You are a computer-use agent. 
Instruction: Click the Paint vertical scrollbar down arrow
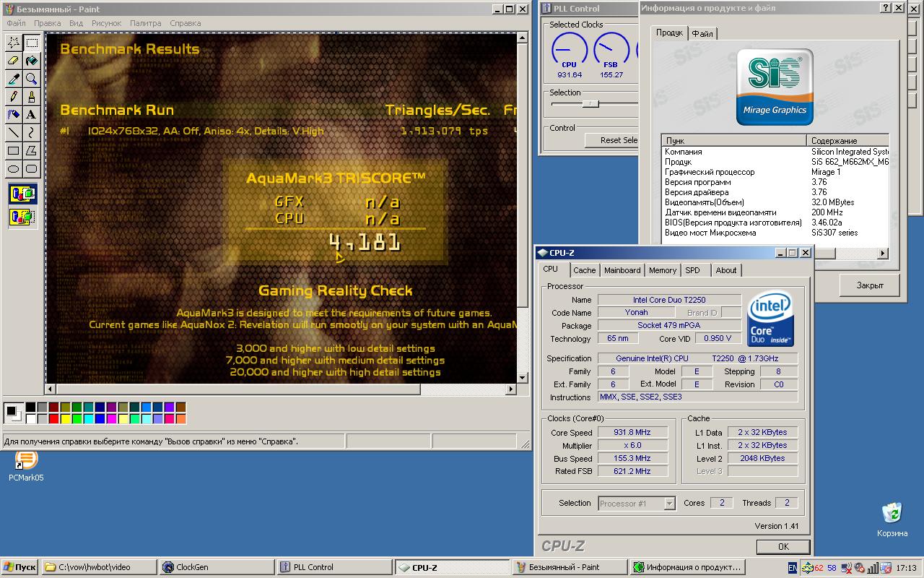[x=523, y=377]
